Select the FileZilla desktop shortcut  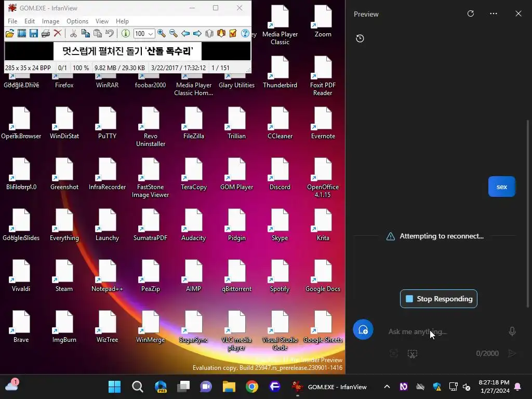(x=193, y=123)
